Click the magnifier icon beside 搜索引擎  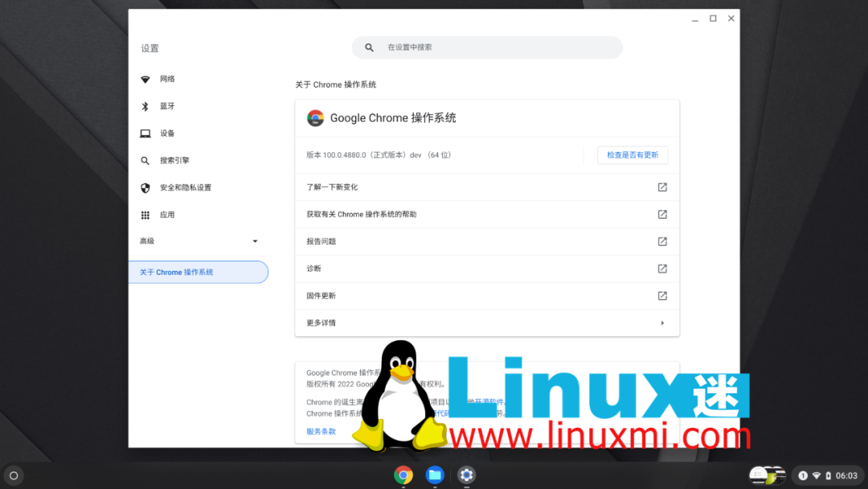coord(145,160)
